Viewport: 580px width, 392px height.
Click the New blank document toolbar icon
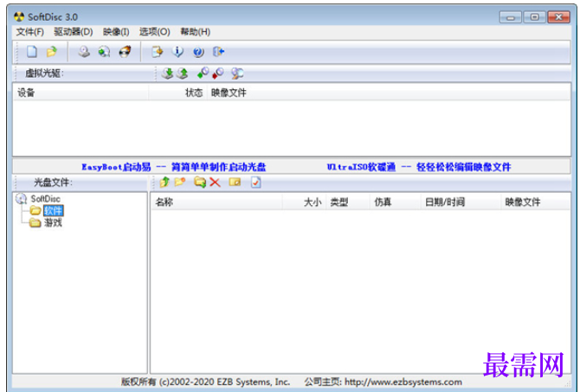[x=32, y=51]
